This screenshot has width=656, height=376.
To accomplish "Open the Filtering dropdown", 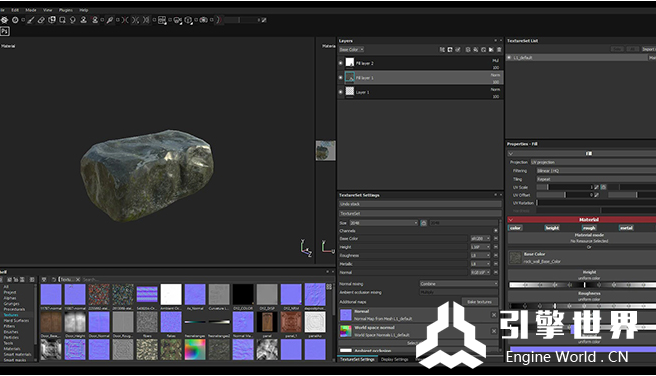I will pyautogui.click(x=596, y=171).
